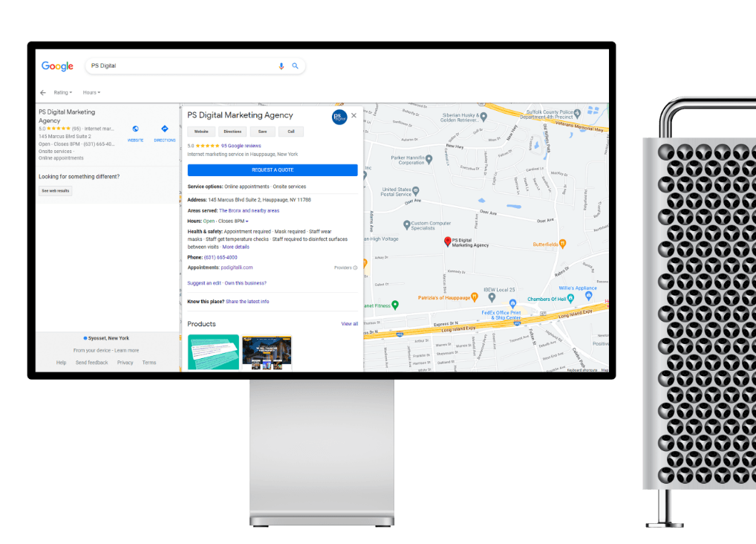Click the Send feedback footer link
The width and height of the screenshot is (756, 544).
(91, 363)
